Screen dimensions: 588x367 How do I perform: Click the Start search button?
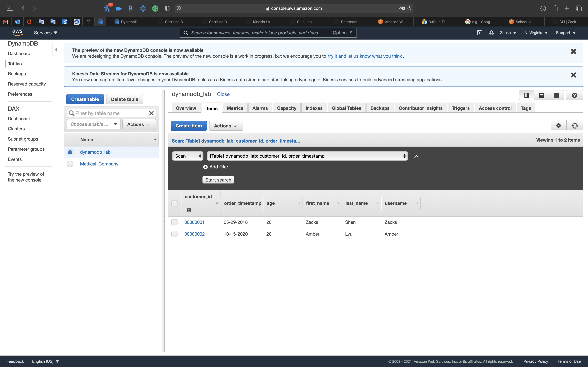coord(218,180)
